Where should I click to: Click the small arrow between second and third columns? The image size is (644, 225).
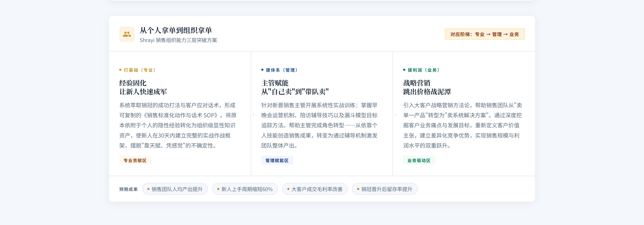395,115
